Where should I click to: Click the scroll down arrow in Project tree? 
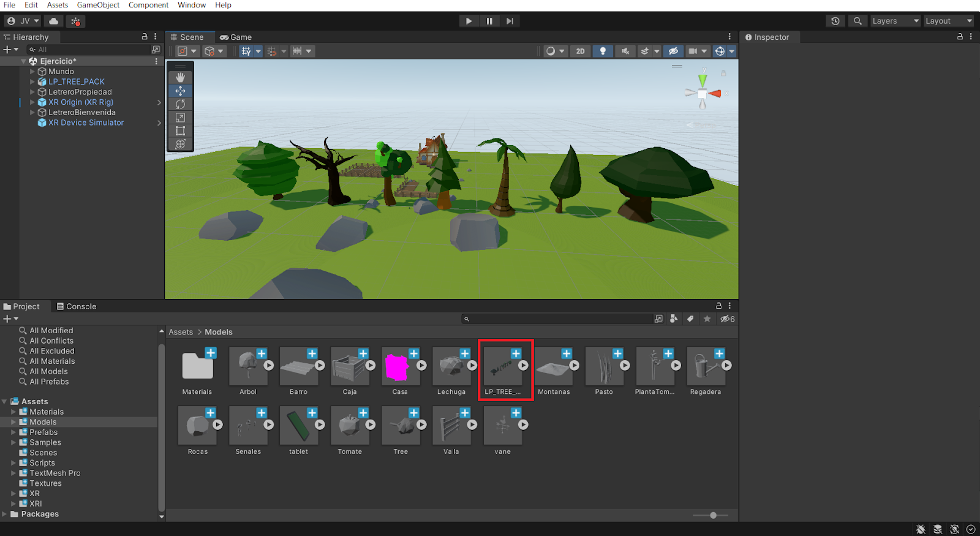(162, 516)
